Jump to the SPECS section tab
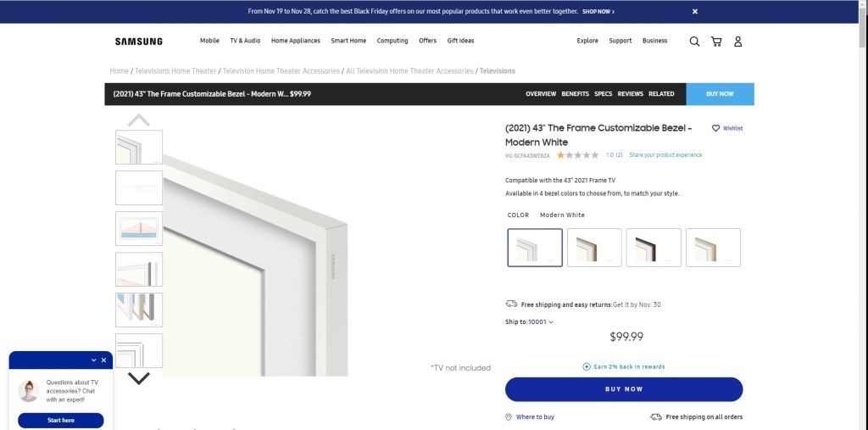Screen dimensions: 868x430 point(603,94)
